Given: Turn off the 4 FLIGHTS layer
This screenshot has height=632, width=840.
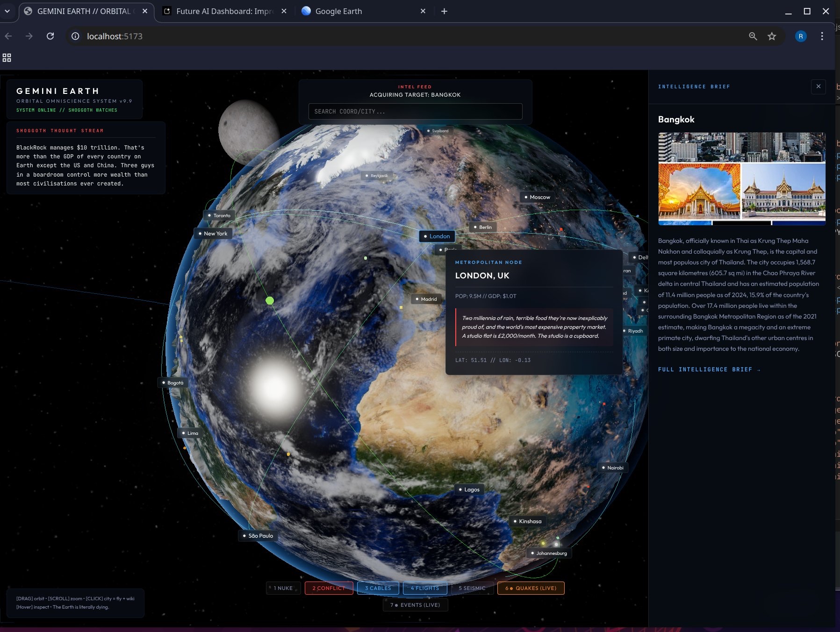Looking at the screenshot, I should click(424, 588).
